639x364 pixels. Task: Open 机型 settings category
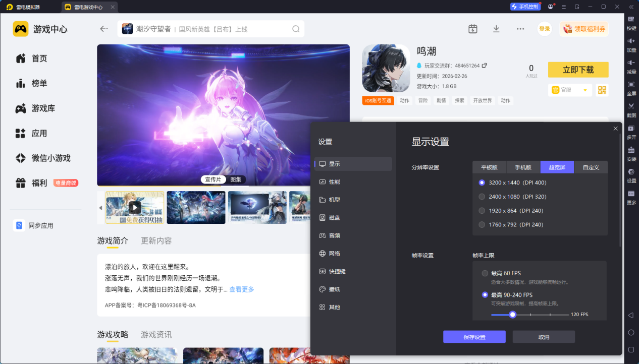coord(353,200)
